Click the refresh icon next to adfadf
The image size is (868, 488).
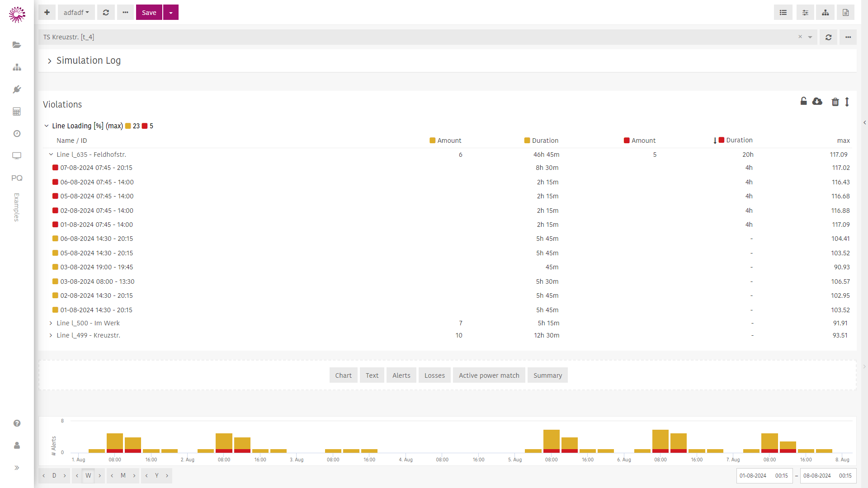coord(106,12)
